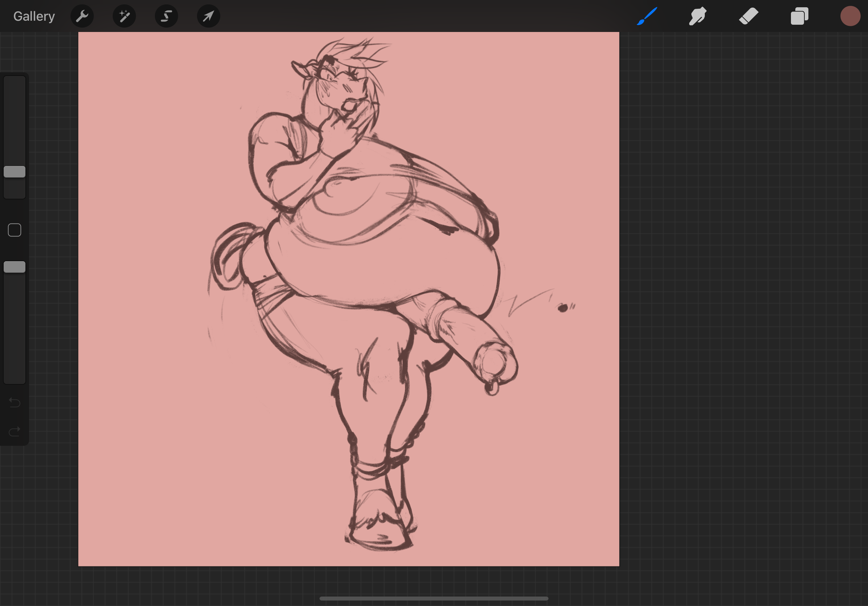
Task: Select the Smudge finger tool
Action: click(698, 16)
